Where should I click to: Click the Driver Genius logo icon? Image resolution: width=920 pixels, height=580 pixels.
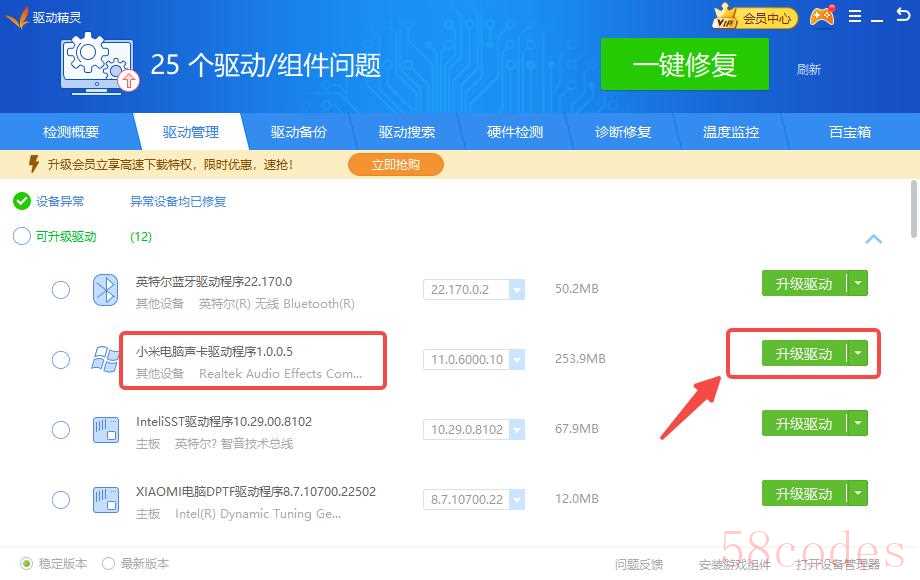pyautogui.click(x=18, y=18)
